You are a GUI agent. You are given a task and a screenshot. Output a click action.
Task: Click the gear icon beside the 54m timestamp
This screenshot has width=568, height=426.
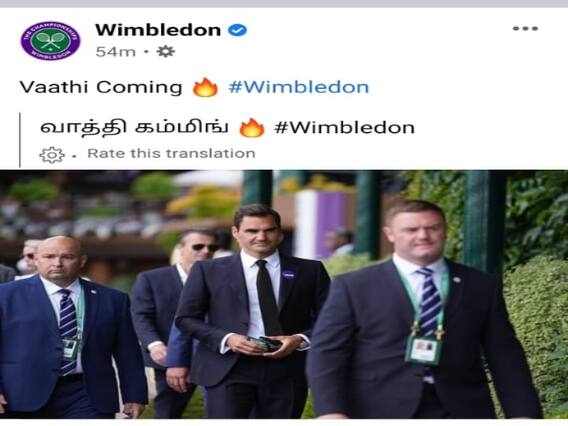pos(166,52)
